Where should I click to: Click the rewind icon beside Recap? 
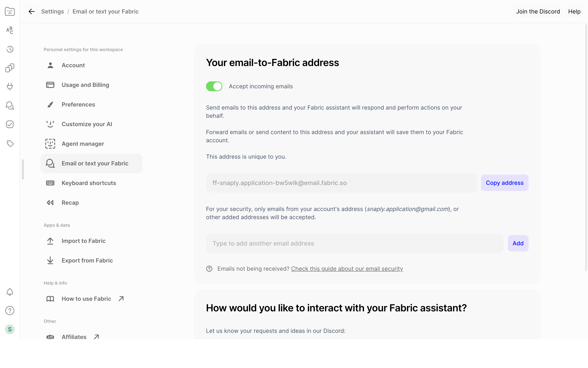pos(50,202)
